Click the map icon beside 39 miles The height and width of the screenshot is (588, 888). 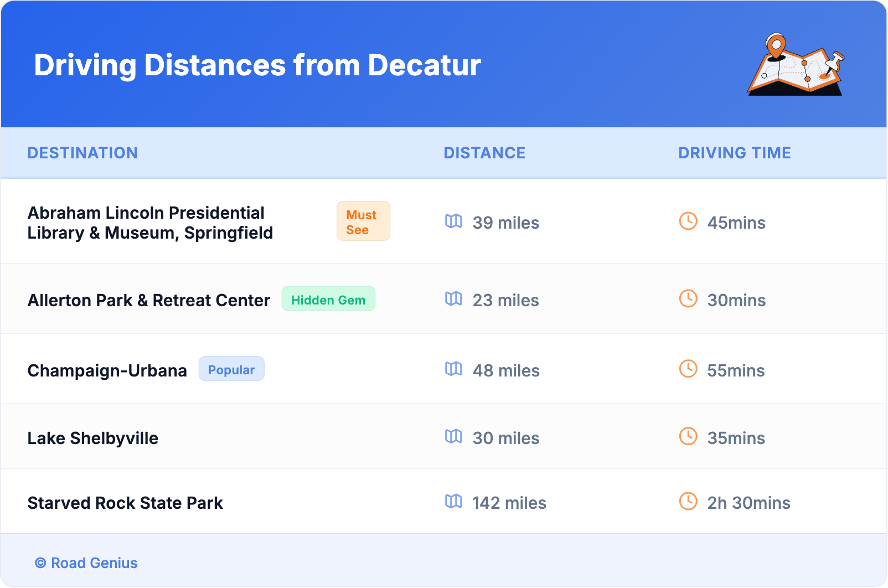[453, 221]
